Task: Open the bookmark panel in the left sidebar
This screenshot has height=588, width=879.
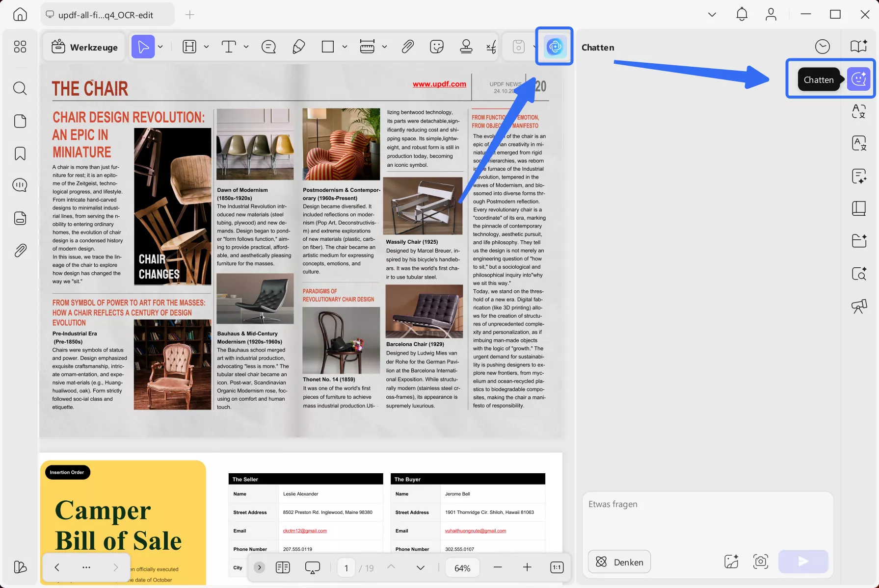Action: pos(20,153)
